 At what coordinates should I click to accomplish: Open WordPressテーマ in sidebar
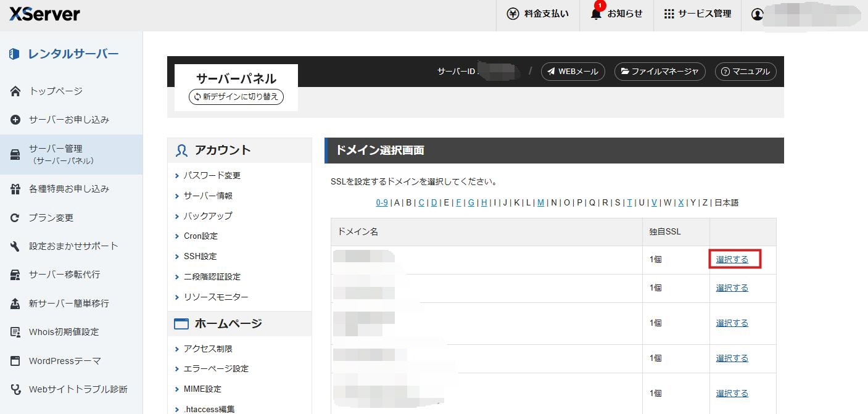tap(65, 361)
